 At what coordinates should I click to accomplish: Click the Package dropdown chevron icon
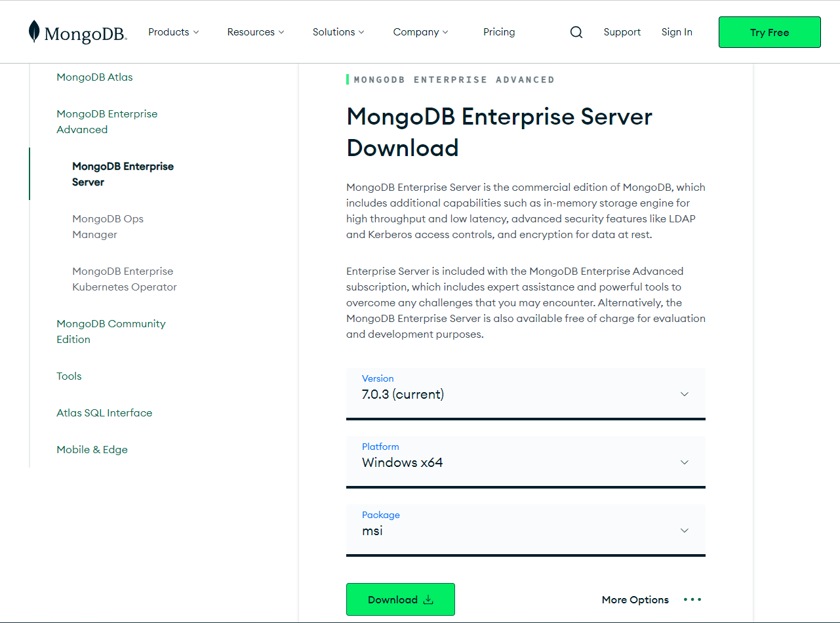[684, 531]
